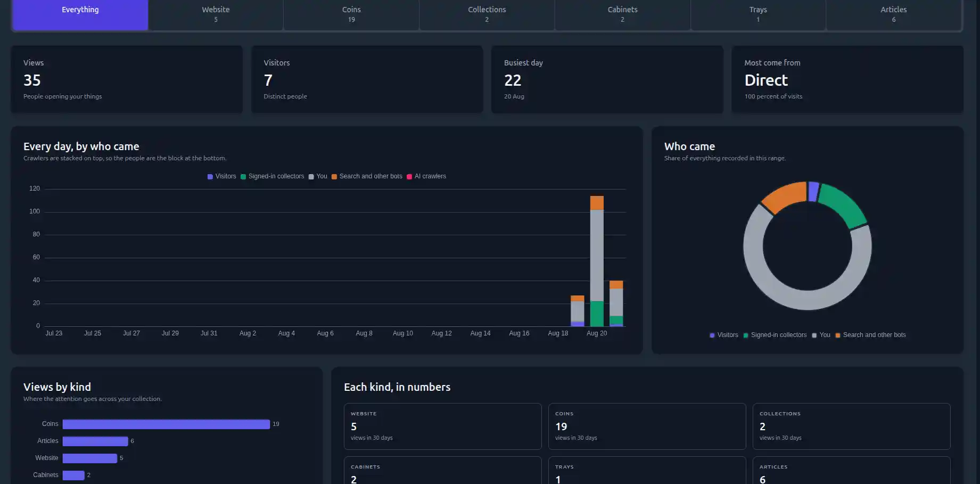Switch to the Trays tab

(758, 14)
